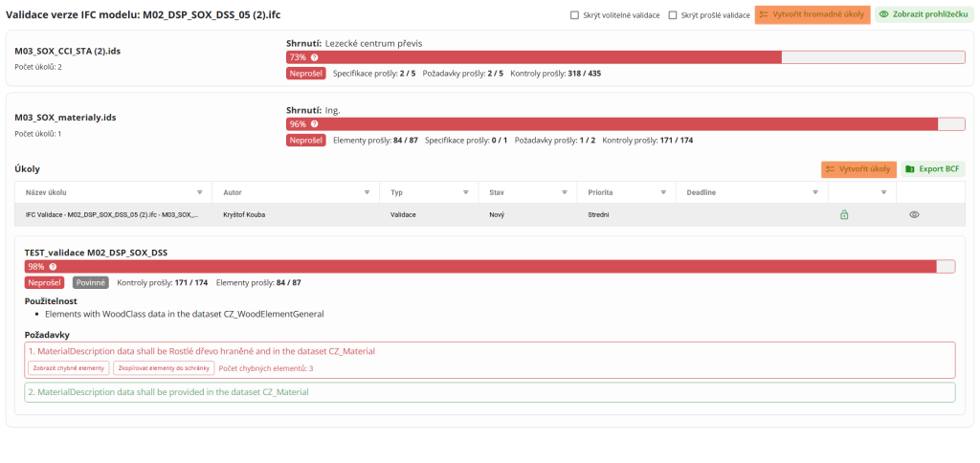Screen dimensions: 980x463
Task: Enable Skrýt volitelné validace checkbox
Action: pos(574,15)
